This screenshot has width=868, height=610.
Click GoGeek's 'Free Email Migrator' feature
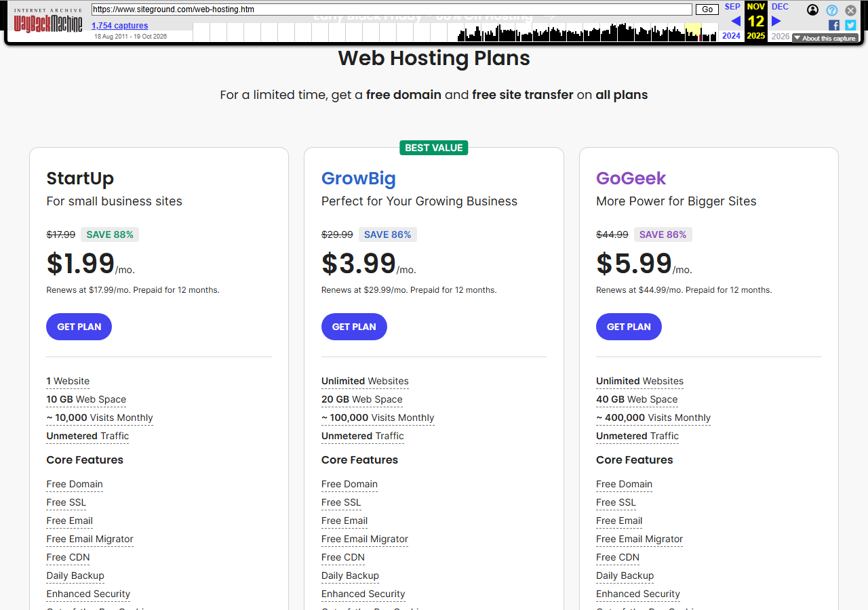(639, 540)
